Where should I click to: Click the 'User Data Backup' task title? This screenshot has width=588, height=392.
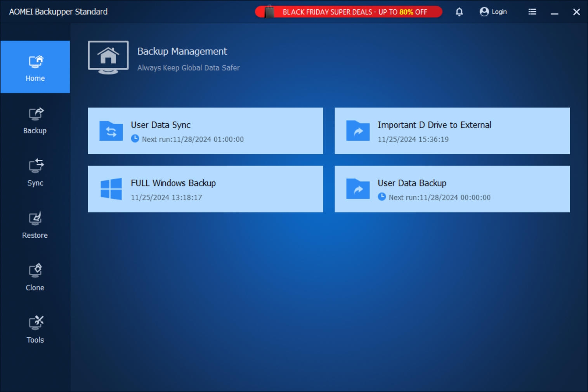point(412,183)
